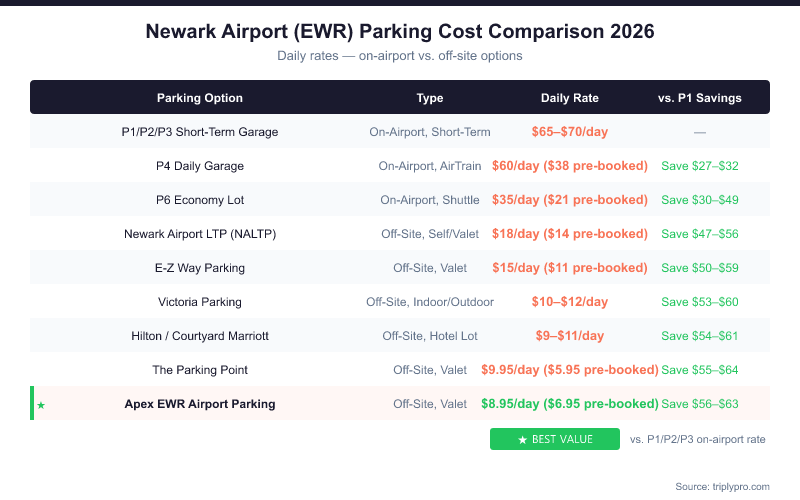Click the green Best Value badge
The height and width of the screenshot is (500, 800).
click(x=555, y=439)
